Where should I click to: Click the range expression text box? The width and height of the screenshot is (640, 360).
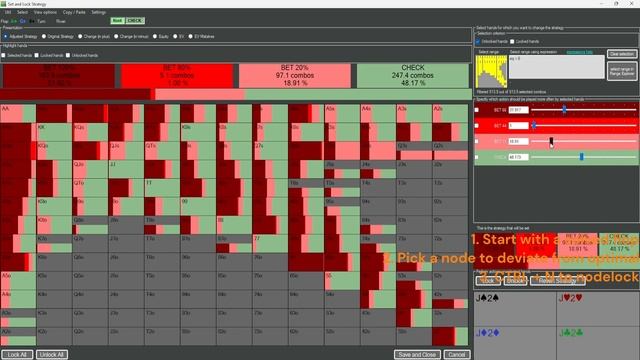coord(556,67)
